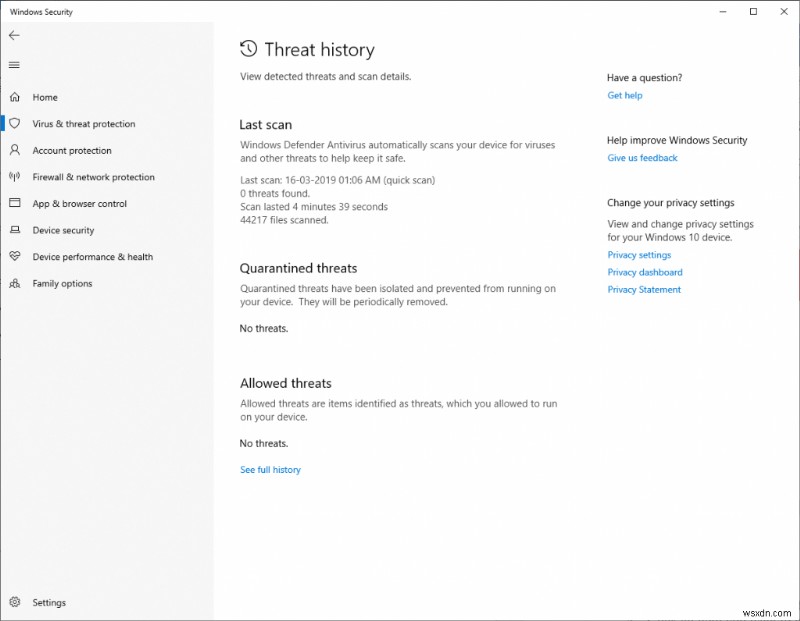The height and width of the screenshot is (621, 800).
Task: Navigate to Firewall & network protection menu item
Action: [x=93, y=177]
